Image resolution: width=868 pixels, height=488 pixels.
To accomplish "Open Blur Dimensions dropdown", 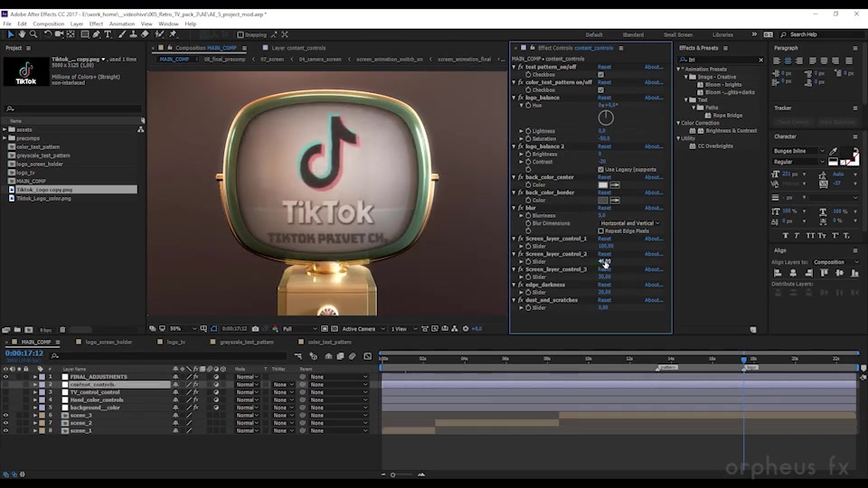I will [x=630, y=223].
